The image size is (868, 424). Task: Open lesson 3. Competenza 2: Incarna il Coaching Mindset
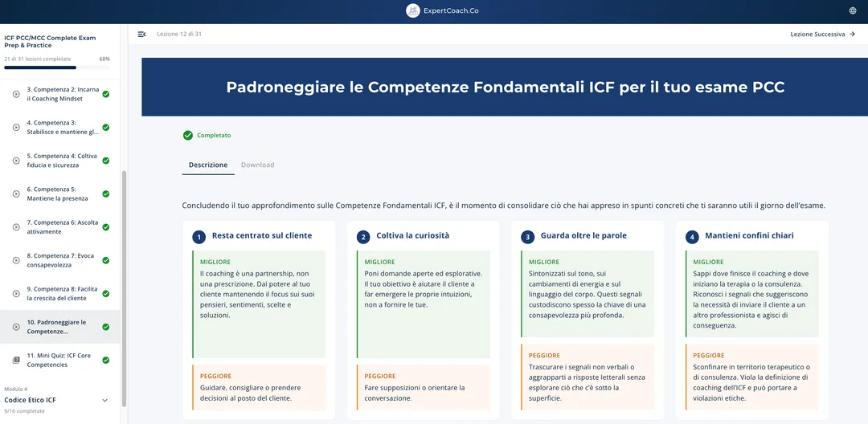coord(60,94)
